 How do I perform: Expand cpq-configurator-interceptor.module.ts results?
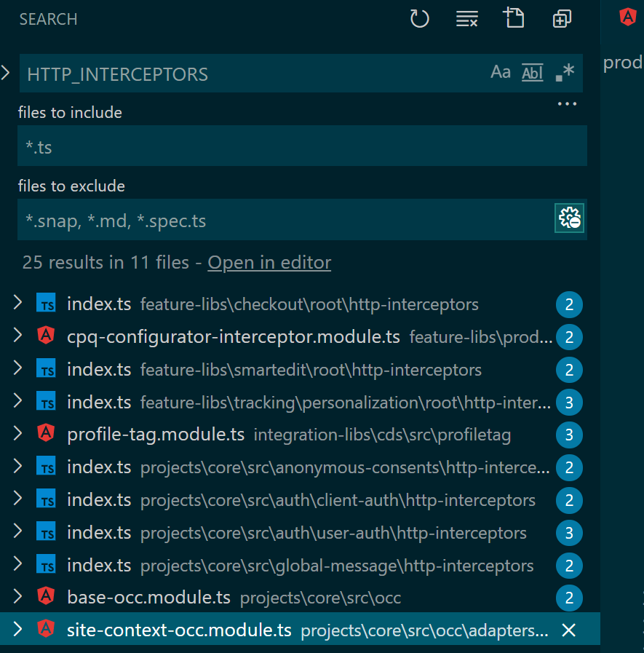click(17, 336)
